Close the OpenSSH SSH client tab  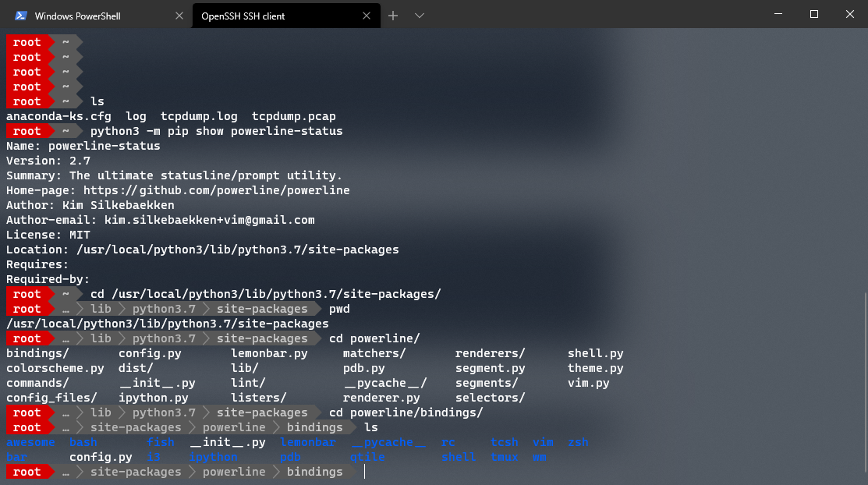tap(367, 15)
